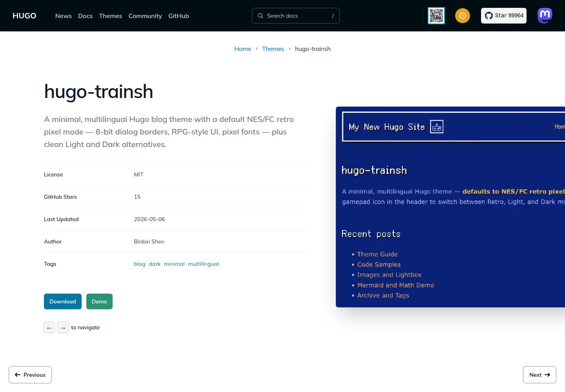The width and height of the screenshot is (565, 392).
Task: Click the hugo-trainsh breadcrumb text
Action: click(x=313, y=49)
